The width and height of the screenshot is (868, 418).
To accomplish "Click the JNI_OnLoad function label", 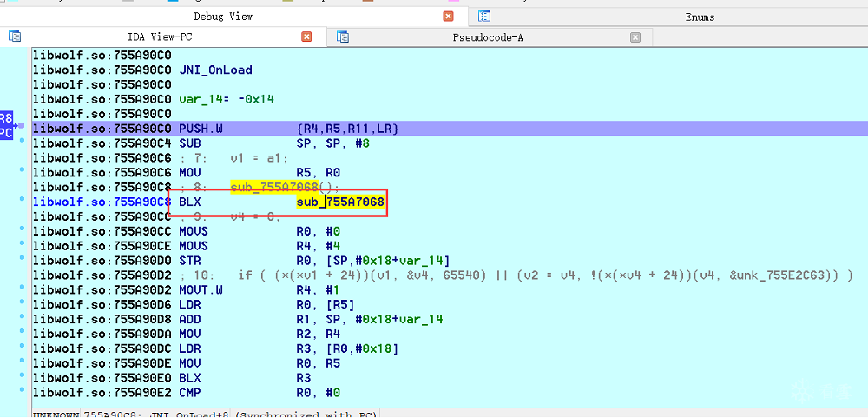I will click(216, 70).
